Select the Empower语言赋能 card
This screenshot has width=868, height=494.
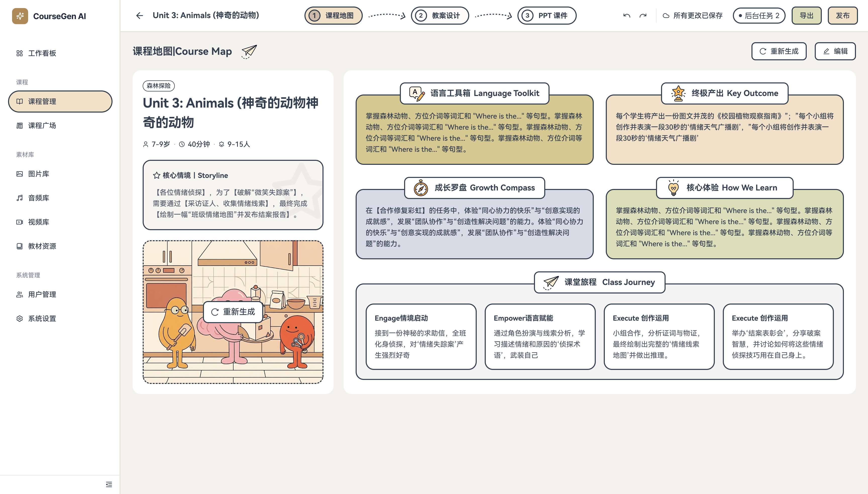point(540,336)
